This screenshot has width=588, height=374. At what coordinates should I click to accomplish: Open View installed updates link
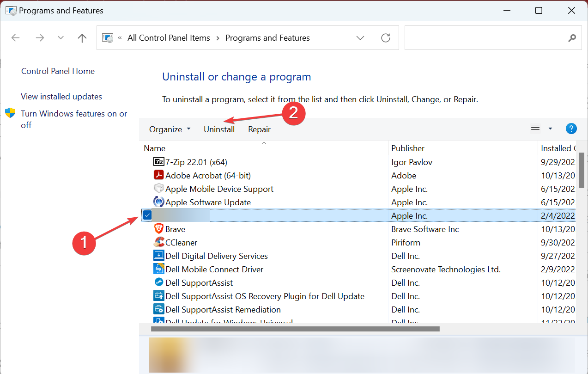(61, 97)
